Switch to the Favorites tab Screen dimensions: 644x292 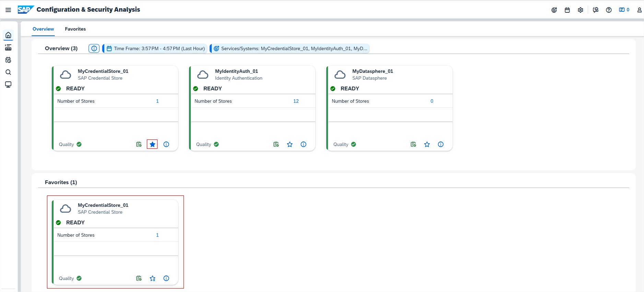[75, 29]
